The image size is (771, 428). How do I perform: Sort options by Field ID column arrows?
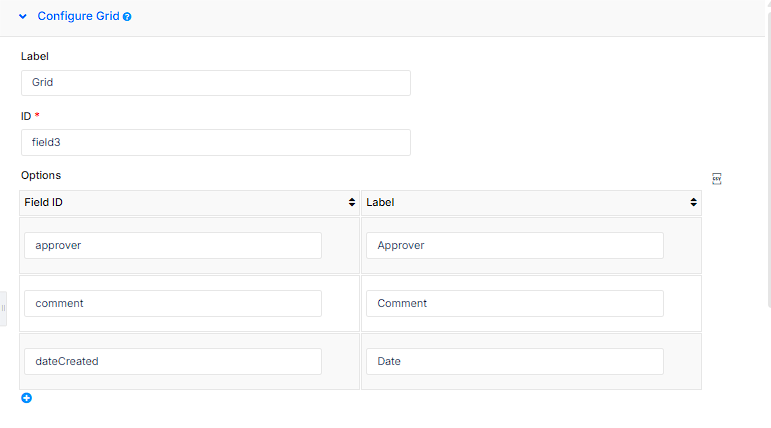tap(352, 202)
